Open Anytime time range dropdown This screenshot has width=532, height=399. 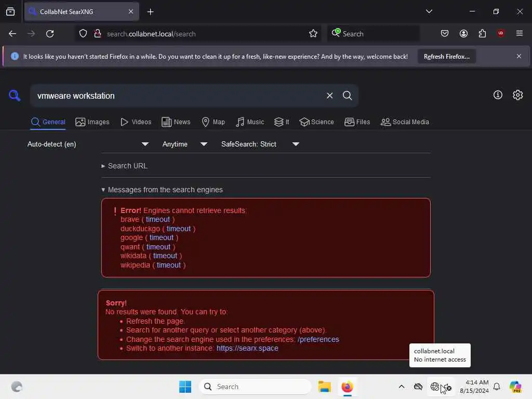(184, 144)
